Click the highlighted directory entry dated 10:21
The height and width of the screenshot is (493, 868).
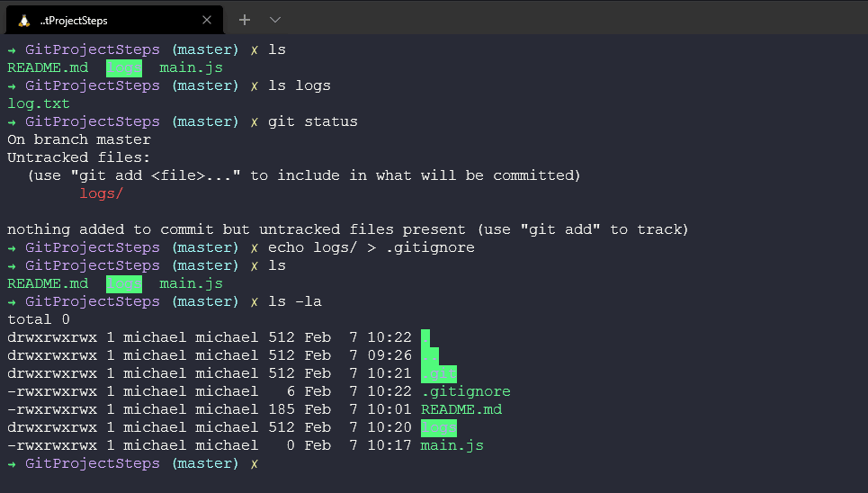(x=438, y=373)
